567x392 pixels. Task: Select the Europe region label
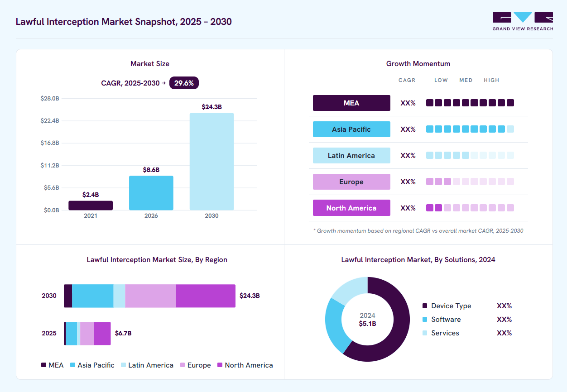pos(351,182)
